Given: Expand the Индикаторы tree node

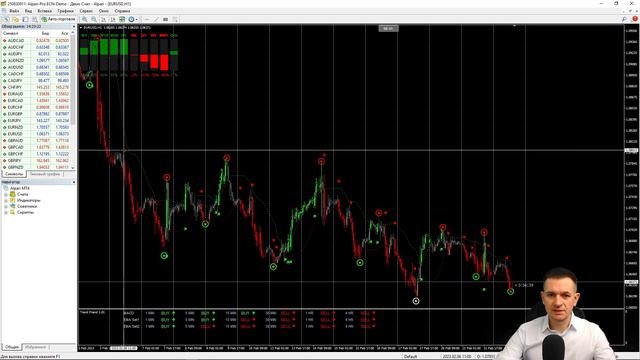Looking at the screenshot, I should point(6,200).
